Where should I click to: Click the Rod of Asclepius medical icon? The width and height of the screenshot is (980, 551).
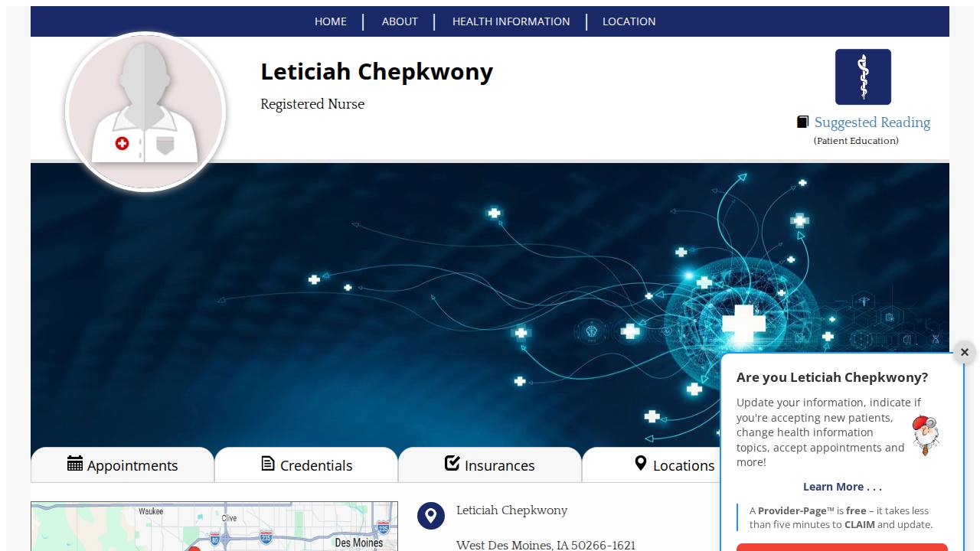(863, 77)
